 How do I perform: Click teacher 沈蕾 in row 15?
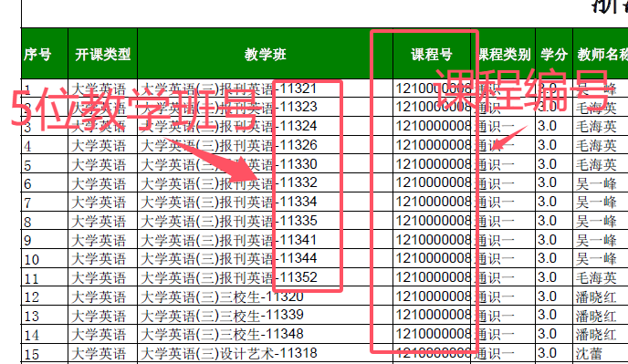601,353
